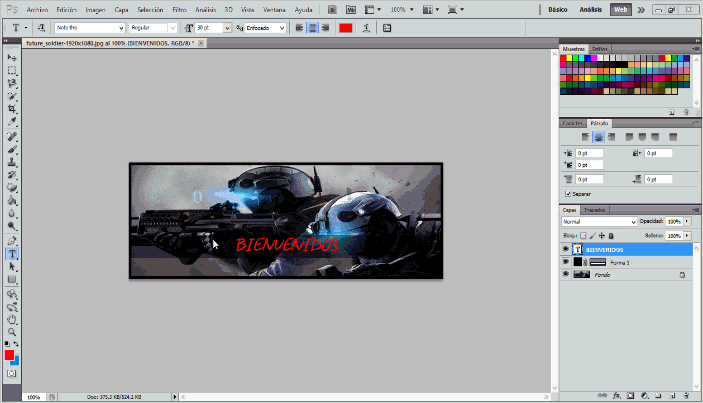Swap foreground and background colors
Image resolution: width=703 pixels, height=403 pixels.
click(x=16, y=344)
